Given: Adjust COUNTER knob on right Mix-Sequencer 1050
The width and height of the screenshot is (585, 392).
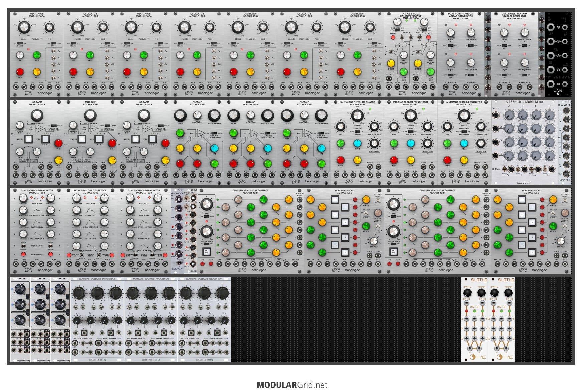Looking at the screenshot, I should pyautogui.click(x=561, y=241).
